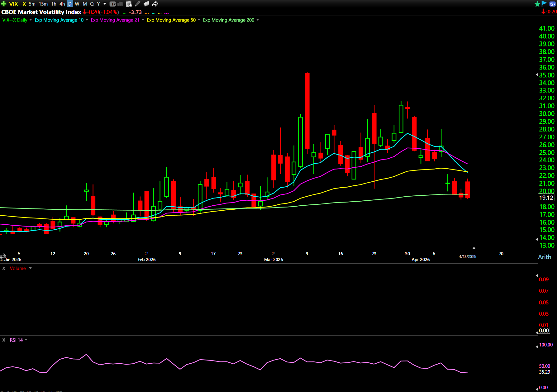Screen dimensions: 557x392
Task: Click the time axis zoom arrows icon
Action: point(3,257)
